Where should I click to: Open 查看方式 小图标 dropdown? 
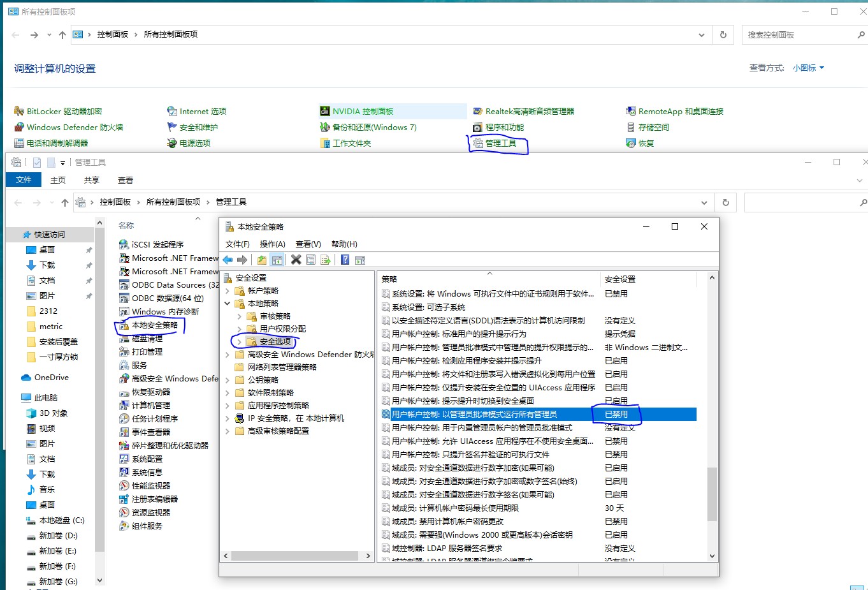[808, 68]
